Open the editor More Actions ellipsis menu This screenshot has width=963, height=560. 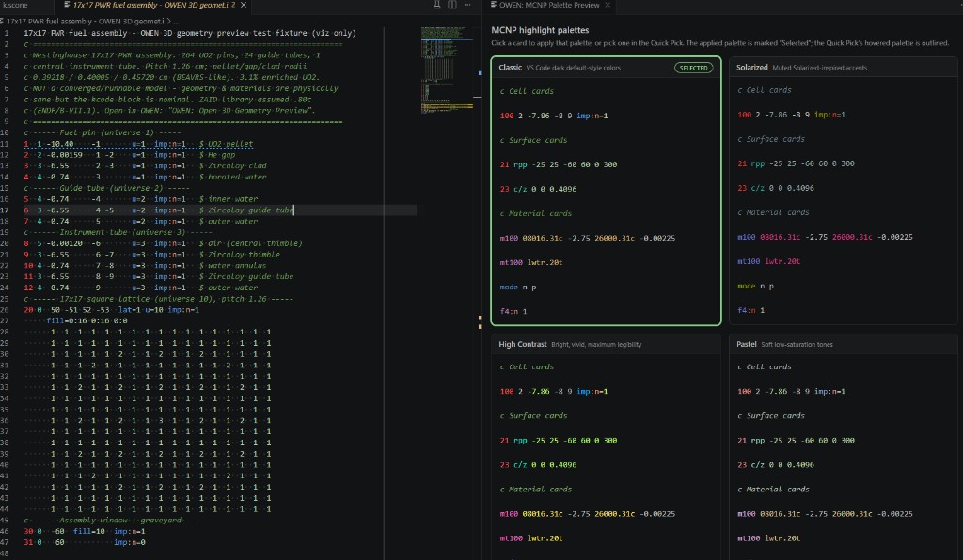tap(467, 5)
